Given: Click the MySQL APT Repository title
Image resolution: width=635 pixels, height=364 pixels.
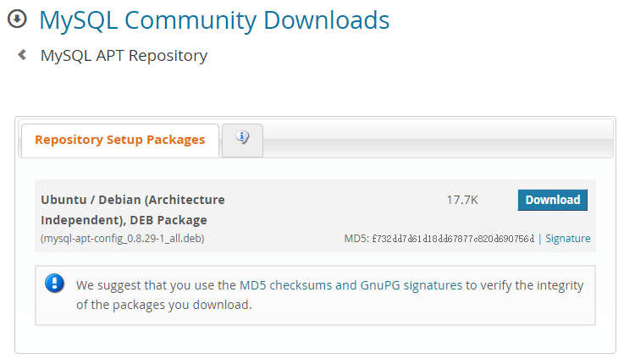Looking at the screenshot, I should point(124,56).
